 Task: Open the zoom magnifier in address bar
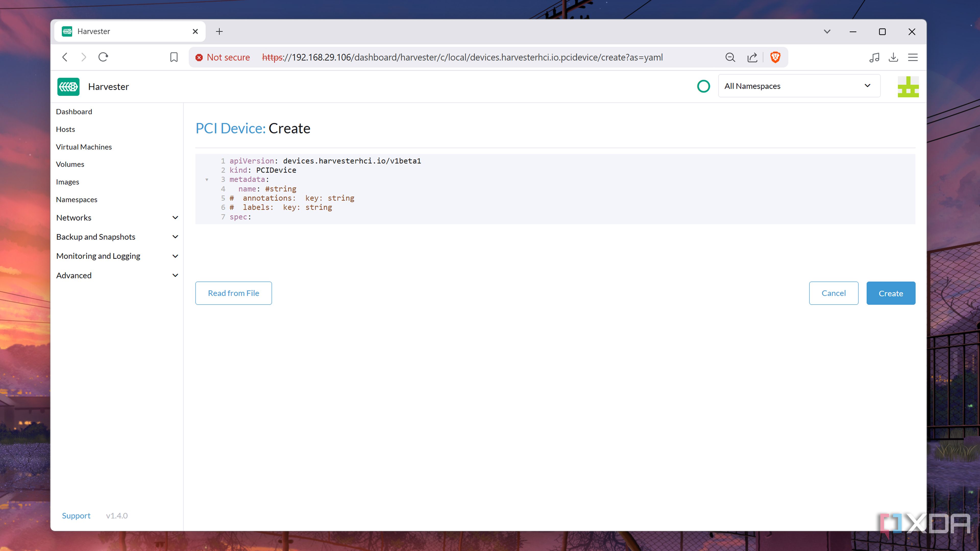coord(730,57)
